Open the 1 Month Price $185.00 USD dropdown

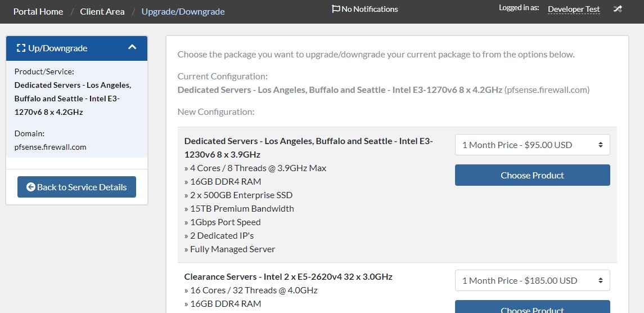click(x=532, y=280)
